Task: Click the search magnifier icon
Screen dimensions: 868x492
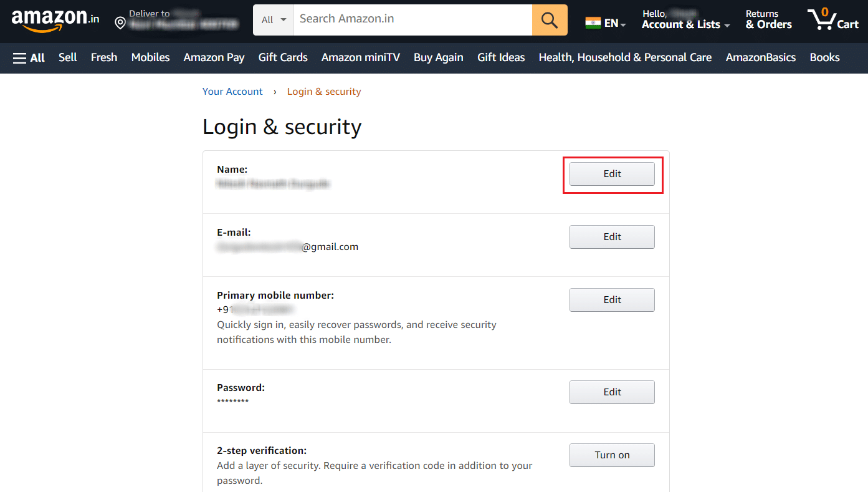Action: (x=549, y=19)
